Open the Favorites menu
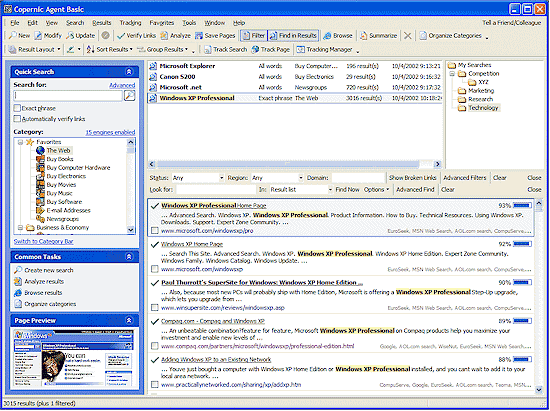550x411 pixels. (x=162, y=23)
